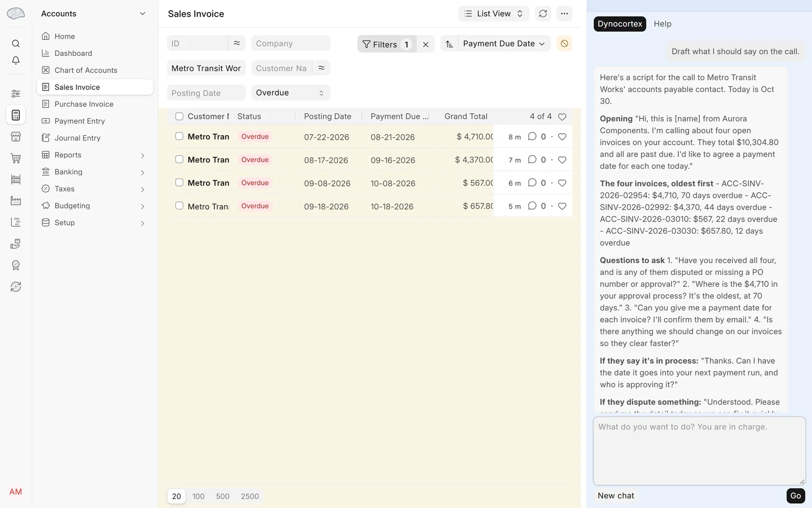Toggle sort direction ascending icon
Viewport: 812px width, 508px height.
449,44
